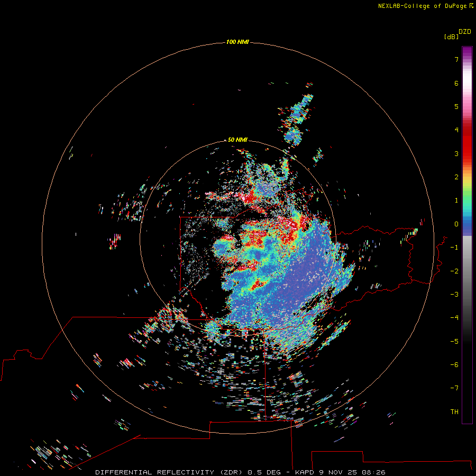Click the 100 NMI range ring label
Image resolution: width=476 pixels, height=476 pixels.
[237, 42]
